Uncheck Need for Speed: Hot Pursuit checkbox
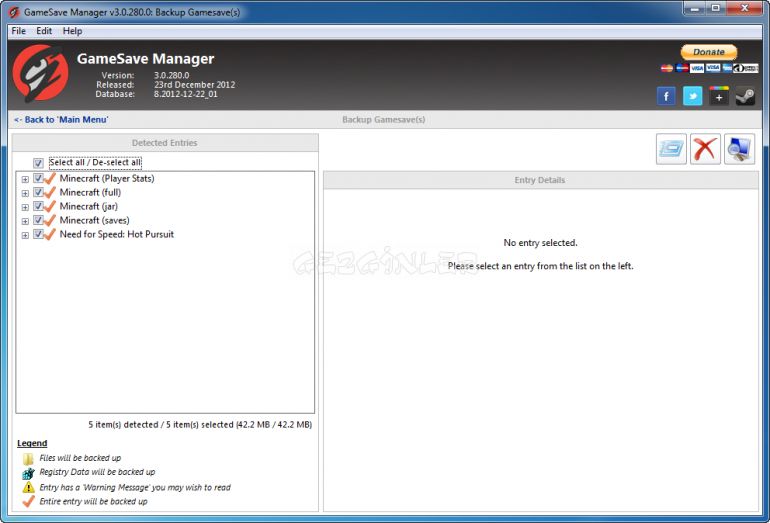The width and height of the screenshot is (770, 523). [x=38, y=234]
